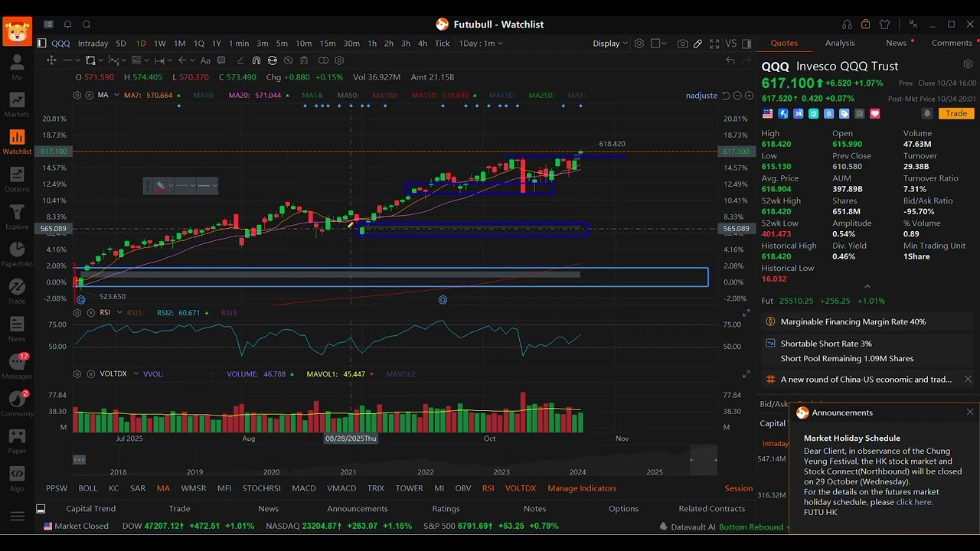Switch to the Comments tab

[x=952, y=43]
